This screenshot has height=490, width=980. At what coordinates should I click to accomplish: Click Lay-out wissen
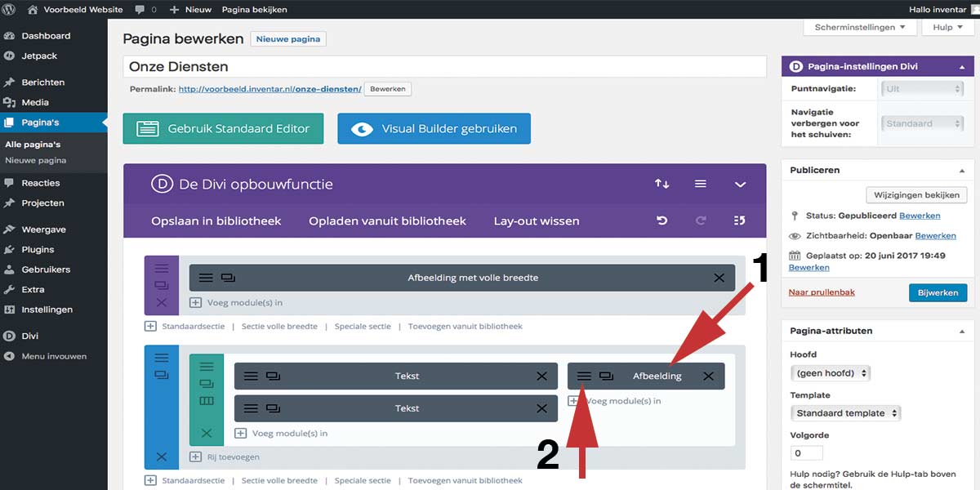click(x=537, y=220)
